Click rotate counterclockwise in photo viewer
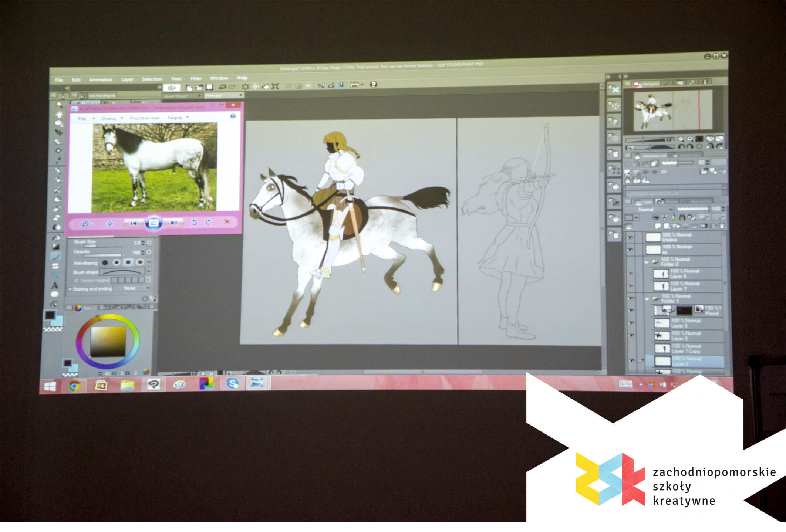 (x=194, y=222)
